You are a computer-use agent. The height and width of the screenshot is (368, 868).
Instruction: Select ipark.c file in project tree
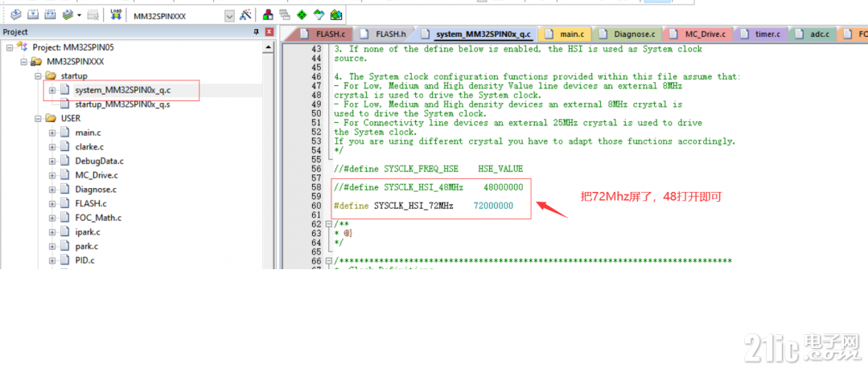(x=88, y=232)
